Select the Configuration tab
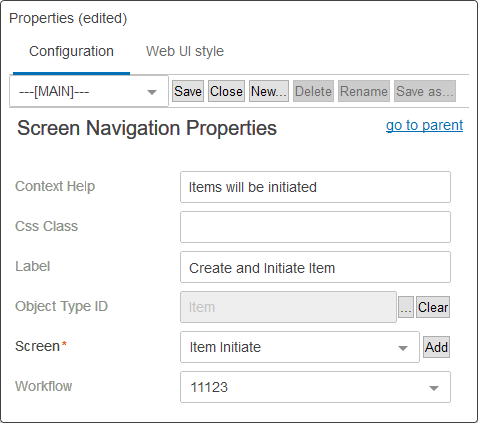The width and height of the screenshot is (478, 423). coord(71,51)
